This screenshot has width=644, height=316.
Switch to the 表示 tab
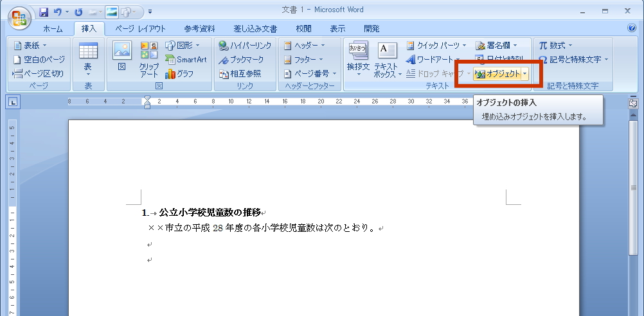[337, 29]
